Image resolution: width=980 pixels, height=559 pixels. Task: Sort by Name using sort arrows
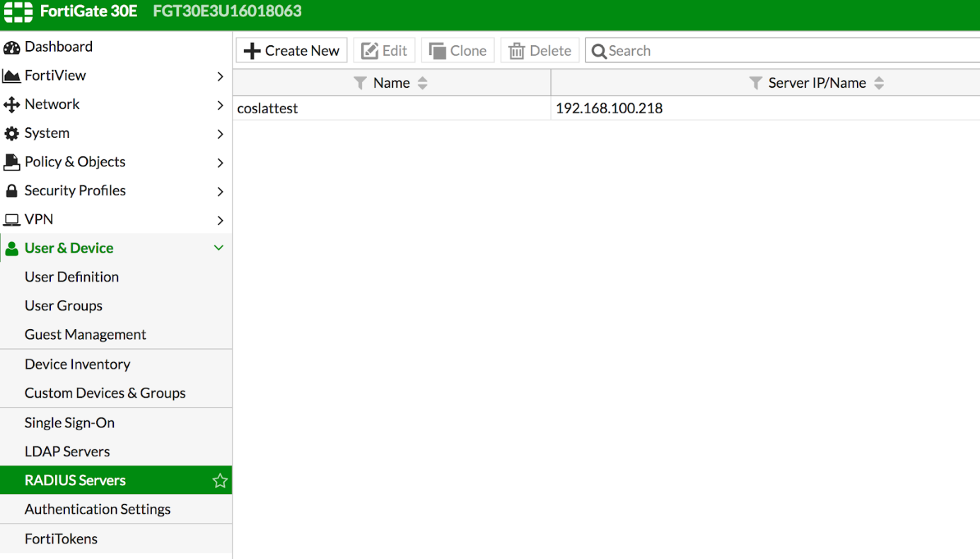pyautogui.click(x=423, y=83)
